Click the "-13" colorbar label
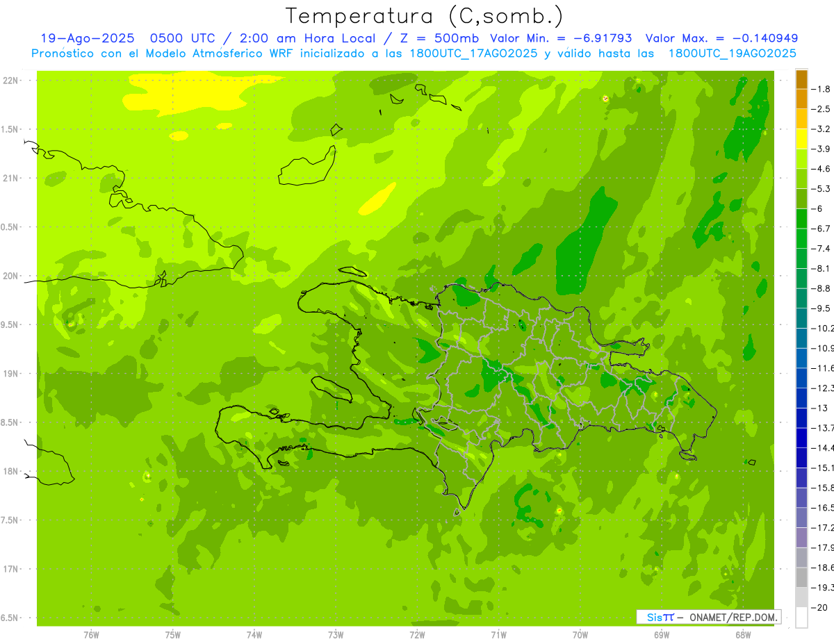Viewport: 834px width, 644px height. [820, 408]
